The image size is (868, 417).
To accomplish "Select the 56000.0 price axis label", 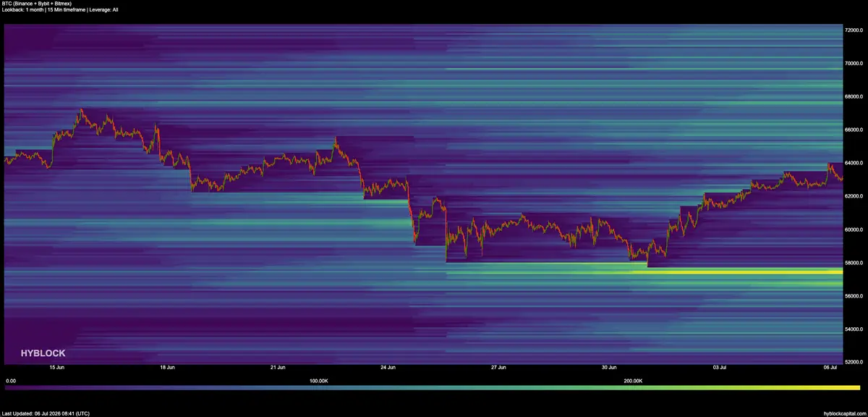I will click(x=854, y=296).
